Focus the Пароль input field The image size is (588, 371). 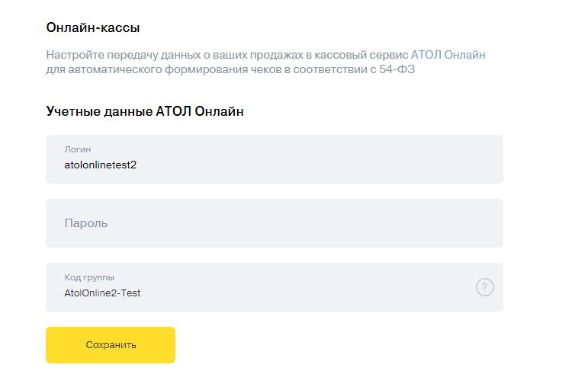click(275, 223)
